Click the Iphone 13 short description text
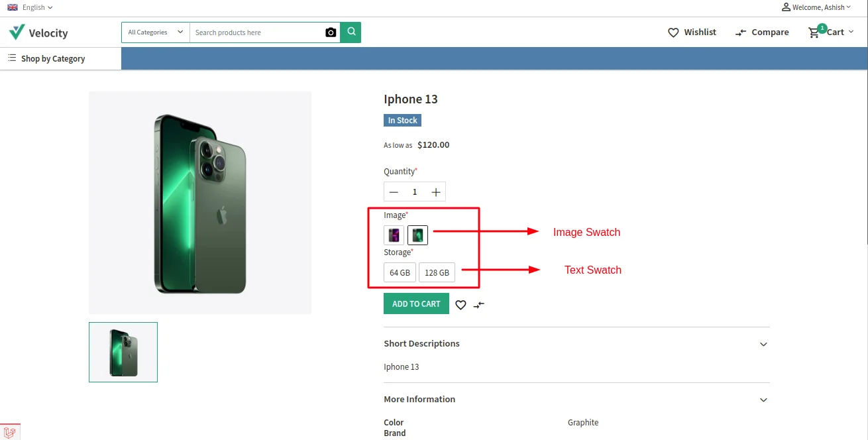The height and width of the screenshot is (440, 868). coord(402,367)
